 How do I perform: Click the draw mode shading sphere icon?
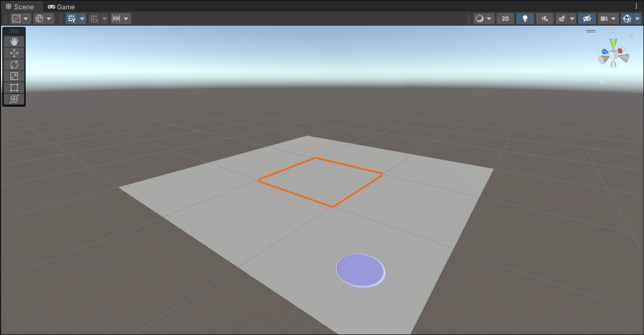[x=479, y=19]
